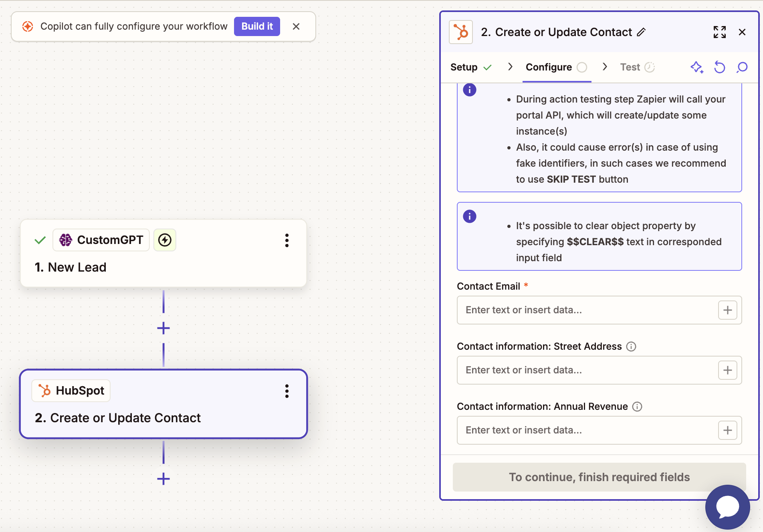Rename step with the pencil icon

641,32
